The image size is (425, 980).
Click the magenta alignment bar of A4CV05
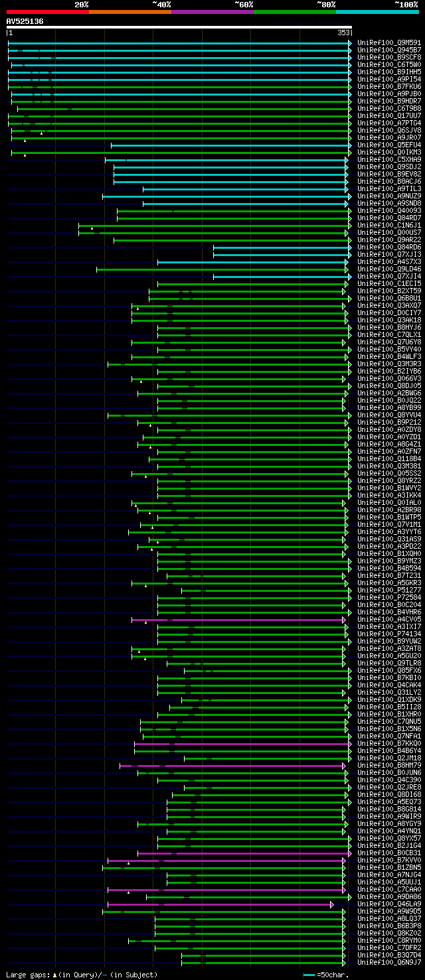click(238, 620)
